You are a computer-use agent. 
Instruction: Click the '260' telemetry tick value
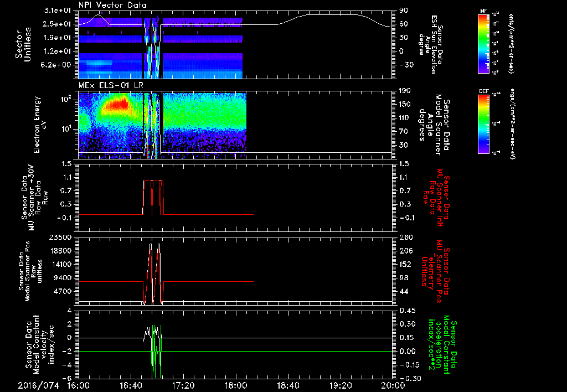[405, 237]
